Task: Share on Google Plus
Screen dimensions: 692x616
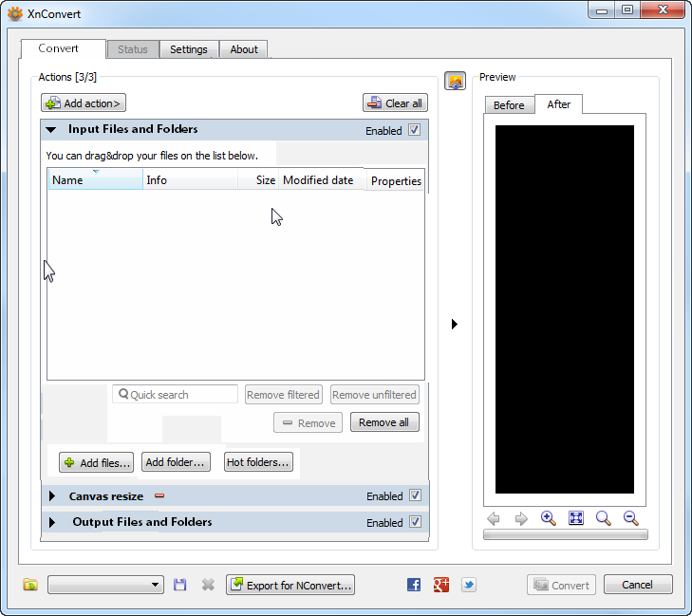Action: click(x=441, y=585)
